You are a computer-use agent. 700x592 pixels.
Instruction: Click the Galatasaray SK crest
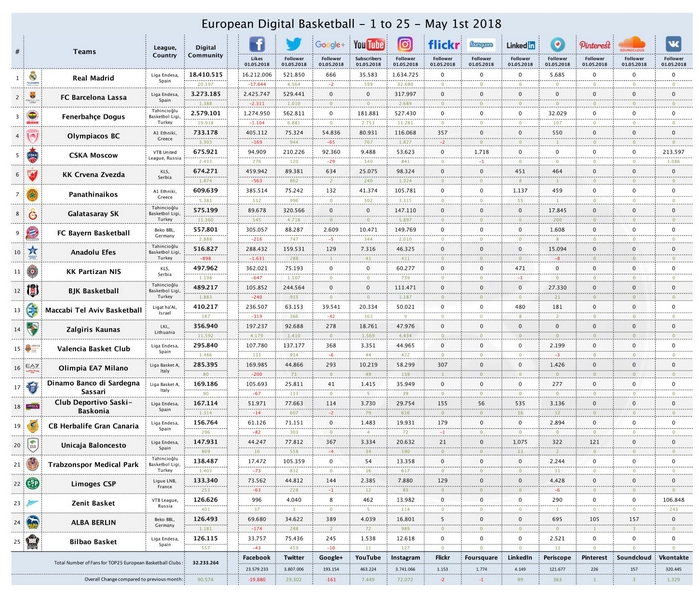[x=33, y=213]
